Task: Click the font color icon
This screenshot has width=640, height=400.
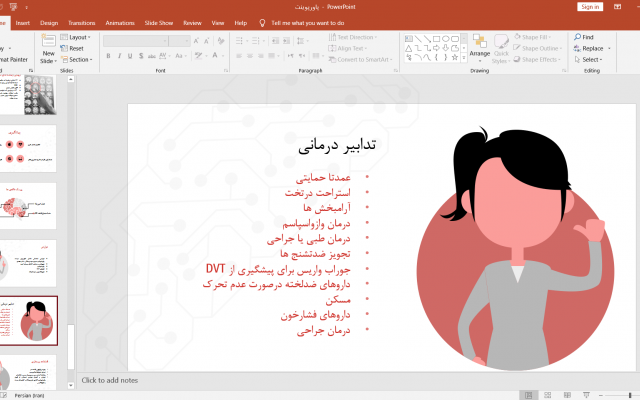Action: coord(215,56)
